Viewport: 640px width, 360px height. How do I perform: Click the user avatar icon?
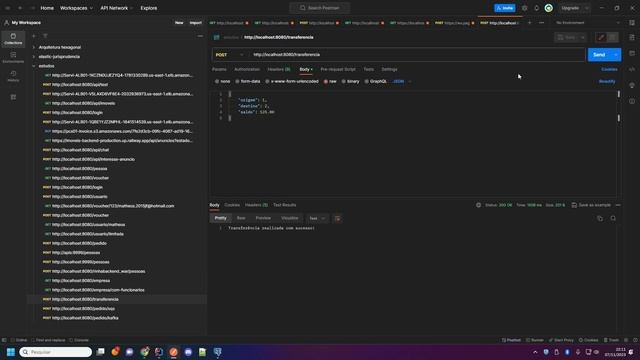pyautogui.click(x=549, y=8)
